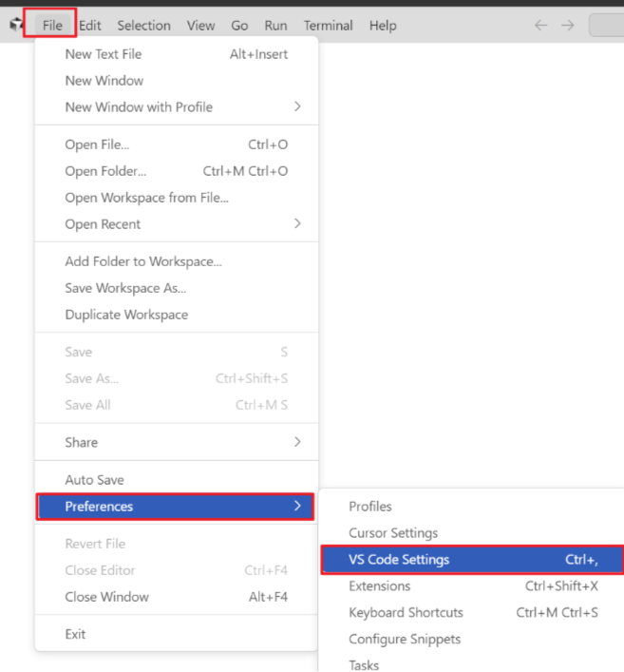Viewport: 624px width, 672px height.
Task: Open the File menu
Action: [x=52, y=26]
